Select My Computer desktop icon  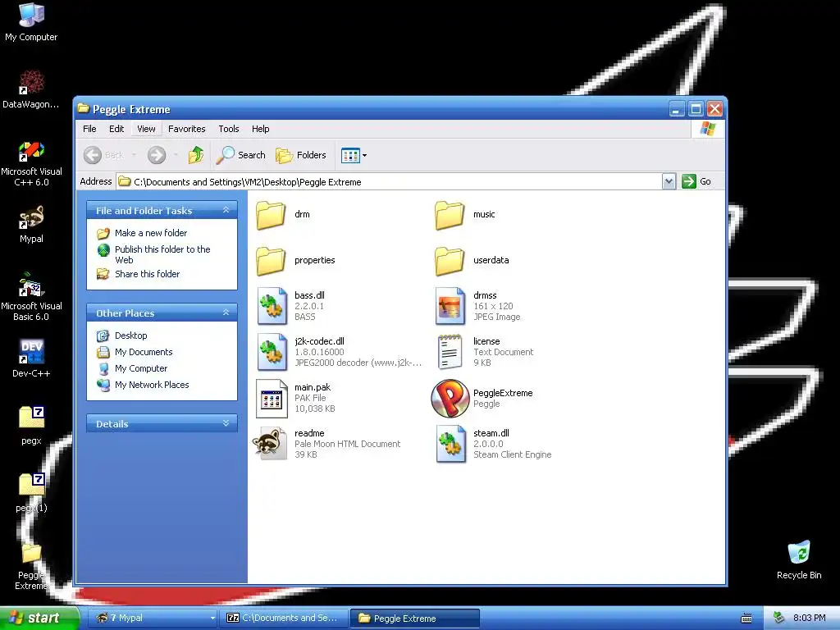(x=31, y=22)
